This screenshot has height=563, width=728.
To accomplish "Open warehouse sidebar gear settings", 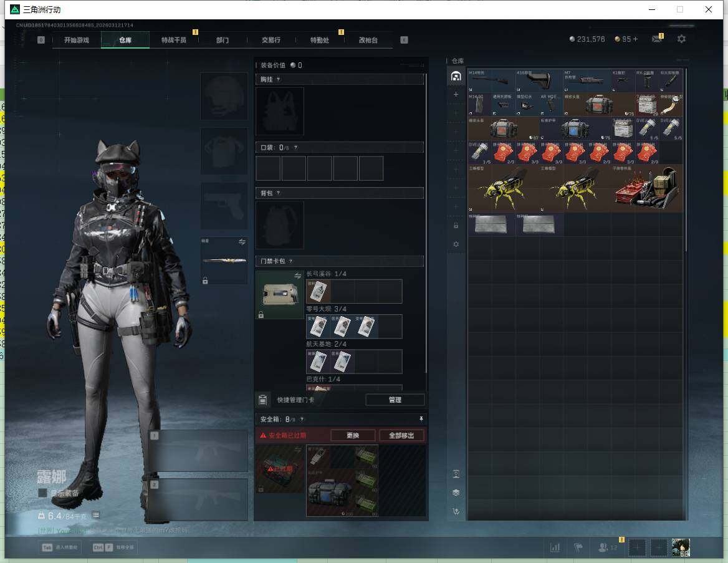I will coord(456,244).
